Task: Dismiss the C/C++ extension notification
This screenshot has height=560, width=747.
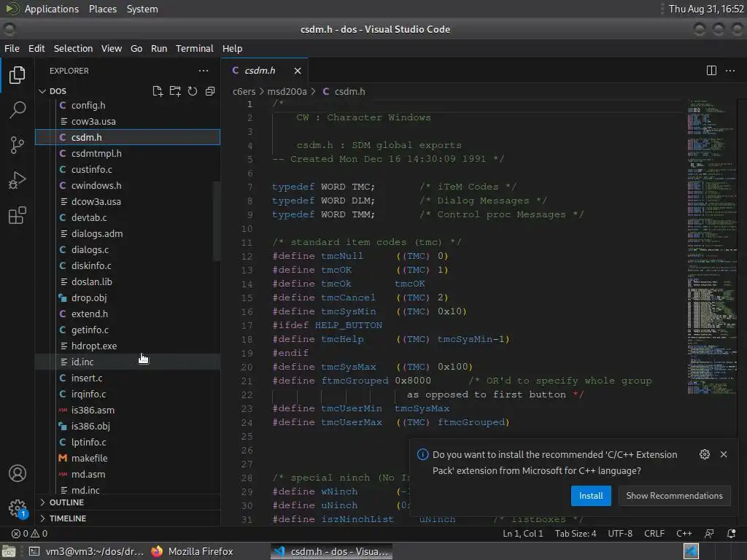Action: (x=724, y=454)
